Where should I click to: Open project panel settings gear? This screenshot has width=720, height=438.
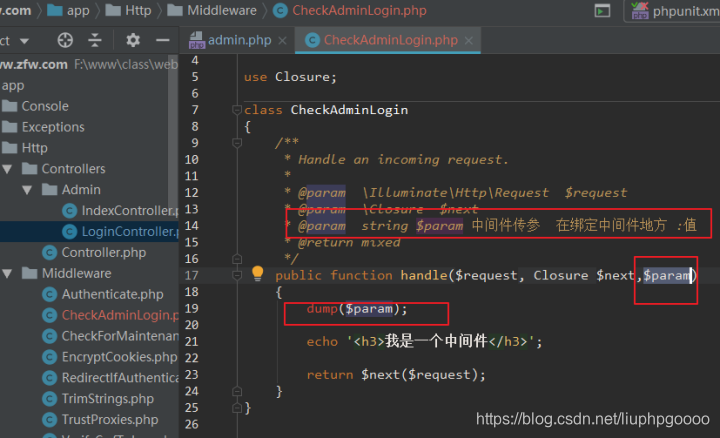click(133, 40)
